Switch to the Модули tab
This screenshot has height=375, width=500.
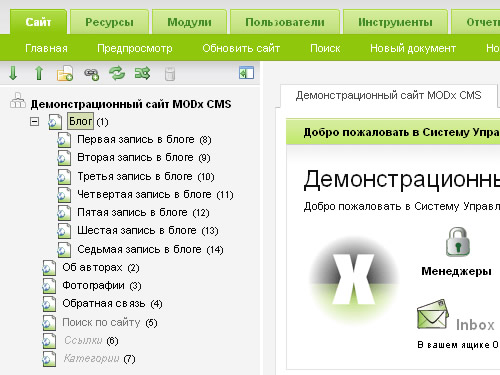coord(189,22)
